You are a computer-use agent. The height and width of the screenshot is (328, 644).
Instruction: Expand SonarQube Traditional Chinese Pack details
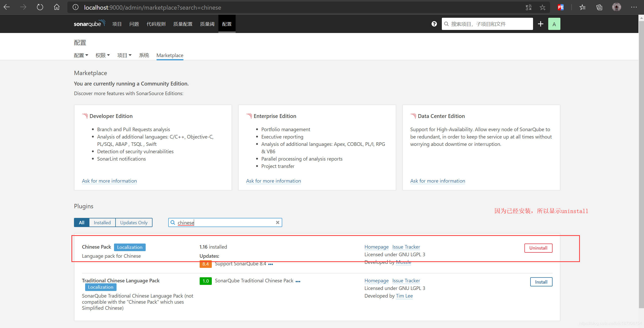298,281
